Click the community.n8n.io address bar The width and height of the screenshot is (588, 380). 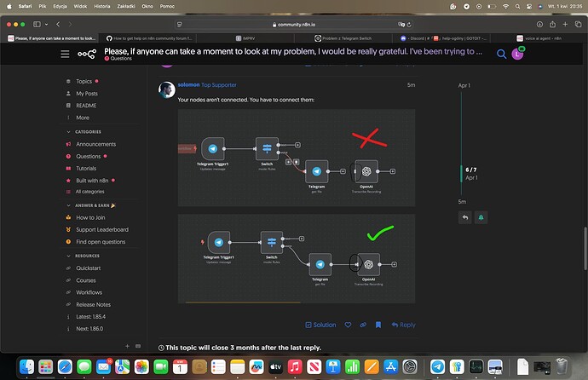click(294, 25)
